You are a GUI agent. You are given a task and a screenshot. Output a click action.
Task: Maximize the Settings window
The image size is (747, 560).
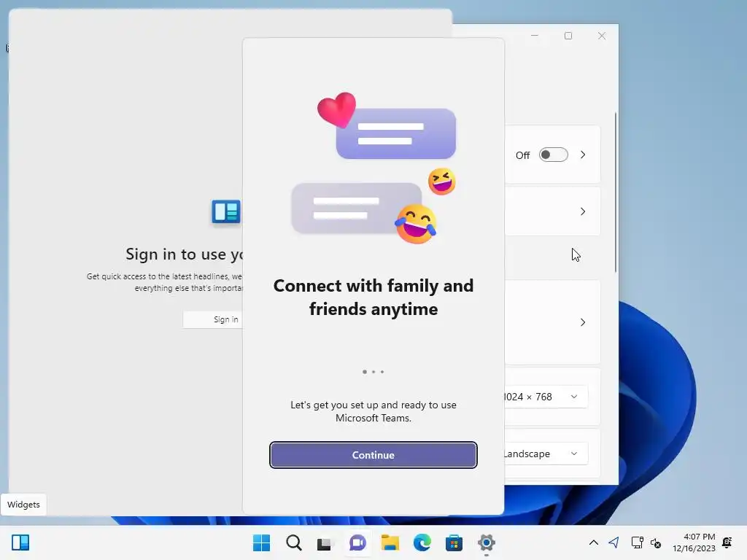click(568, 36)
